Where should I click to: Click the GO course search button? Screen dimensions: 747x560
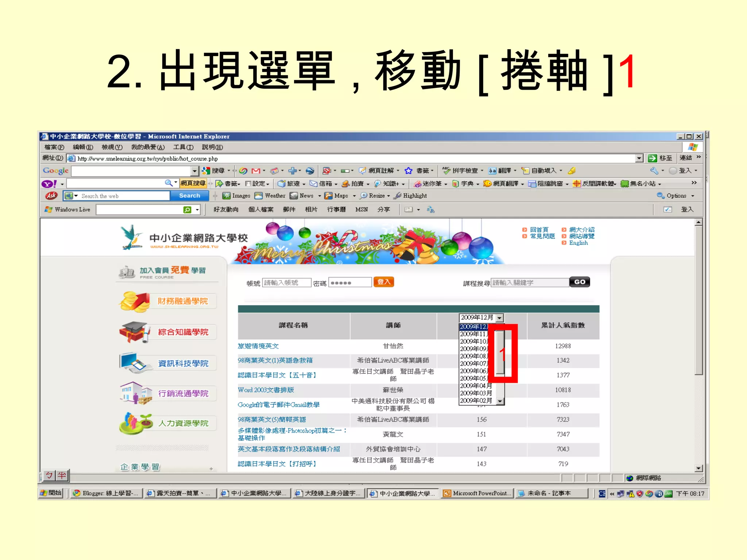[580, 282]
